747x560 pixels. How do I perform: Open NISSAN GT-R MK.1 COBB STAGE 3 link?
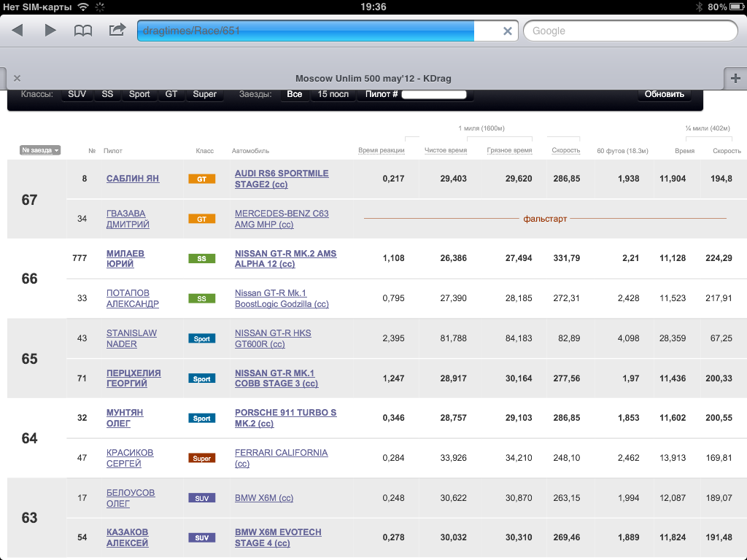click(x=276, y=378)
